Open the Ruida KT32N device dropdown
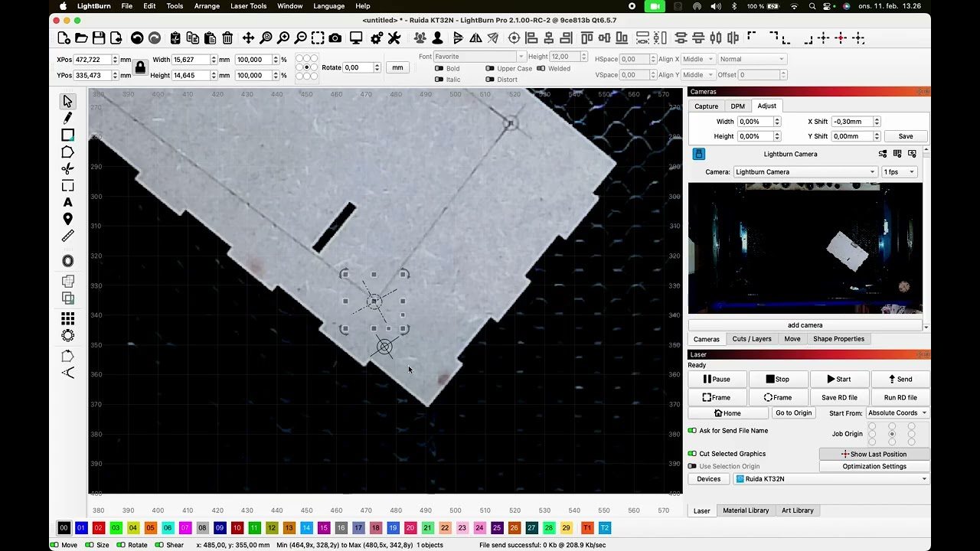The height and width of the screenshot is (551, 980). [831, 479]
